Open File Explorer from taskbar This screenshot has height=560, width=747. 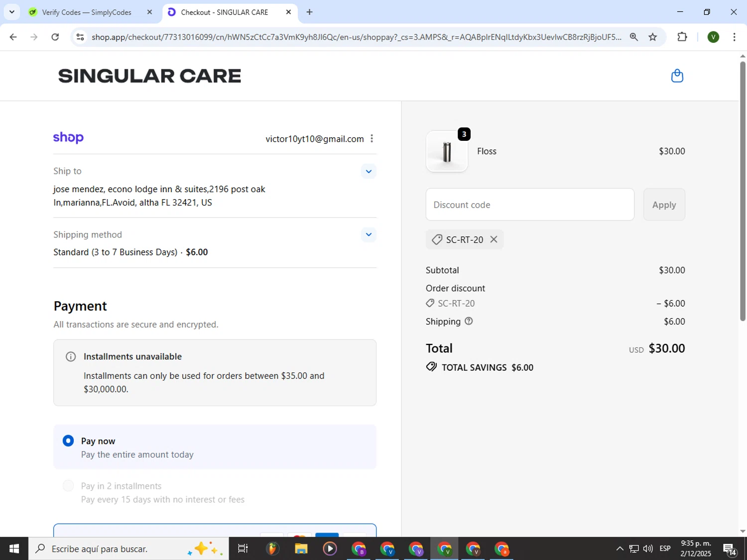(x=301, y=549)
